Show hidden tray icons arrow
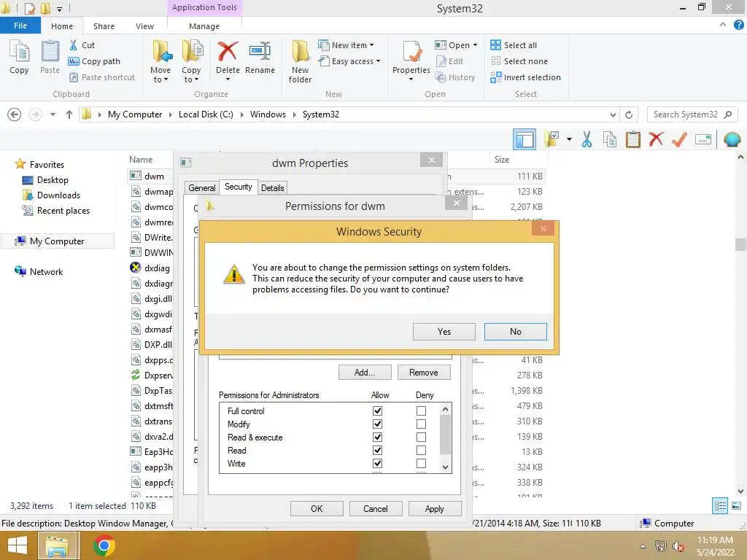Viewport: 747px width, 560px height. pos(643,546)
